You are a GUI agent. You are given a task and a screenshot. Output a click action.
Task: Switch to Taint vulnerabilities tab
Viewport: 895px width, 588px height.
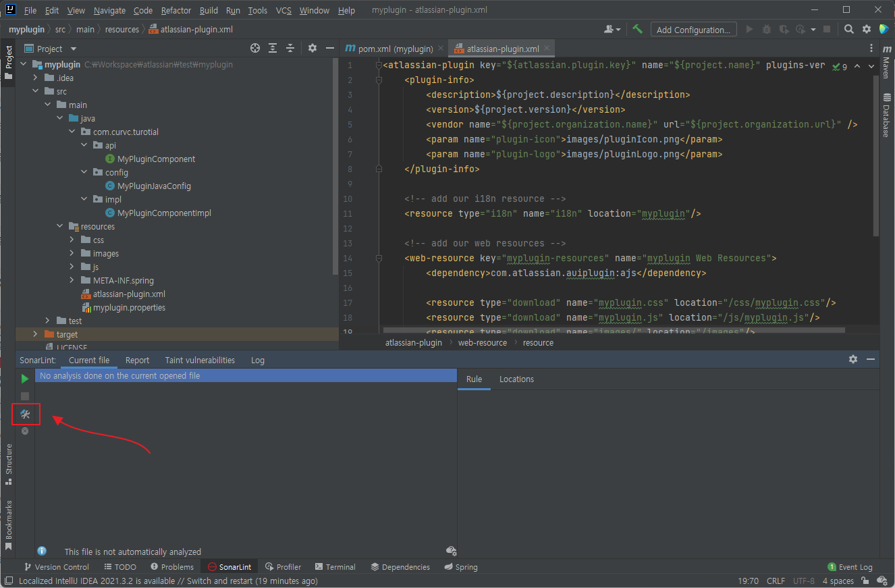pyautogui.click(x=200, y=360)
